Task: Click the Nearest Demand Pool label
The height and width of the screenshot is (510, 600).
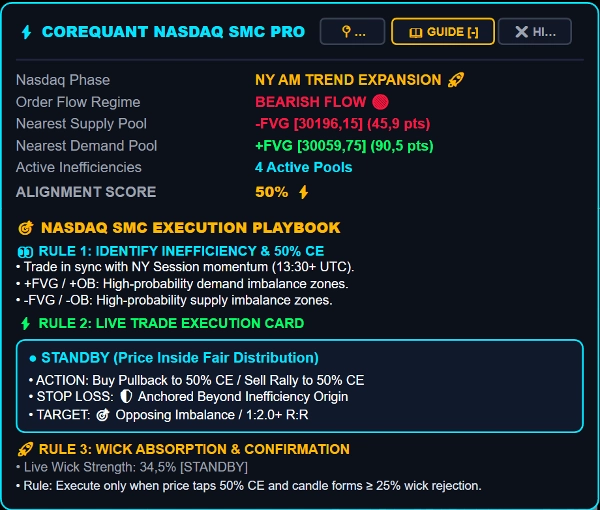Action: click(86, 146)
